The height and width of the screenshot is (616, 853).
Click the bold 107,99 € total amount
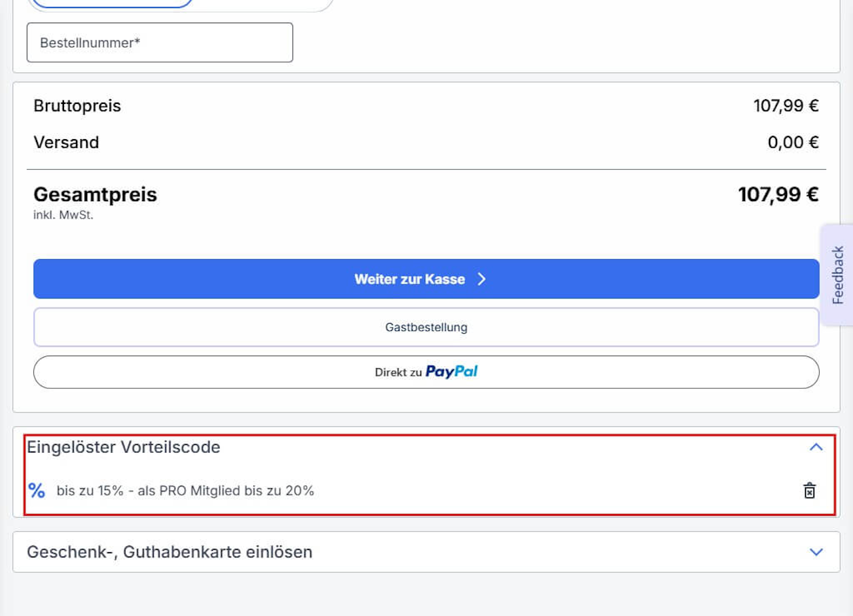[x=778, y=194]
